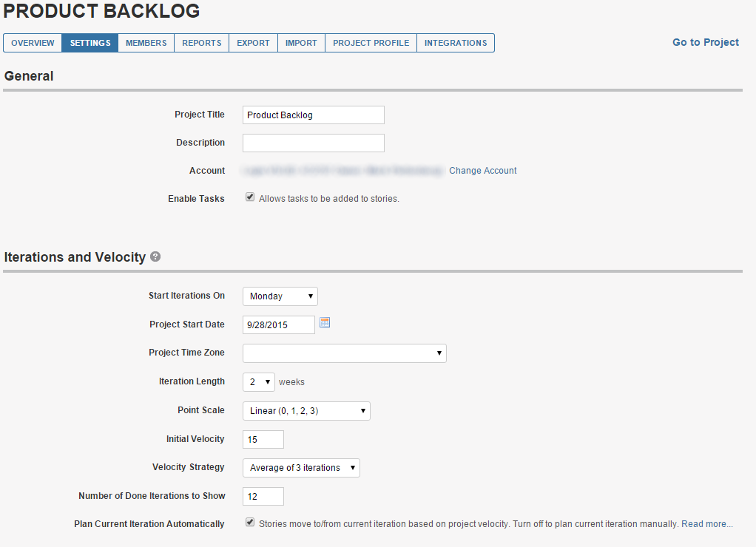The height and width of the screenshot is (547, 756).
Task: Open the Velocity Strategy dropdown
Action: 301,468
